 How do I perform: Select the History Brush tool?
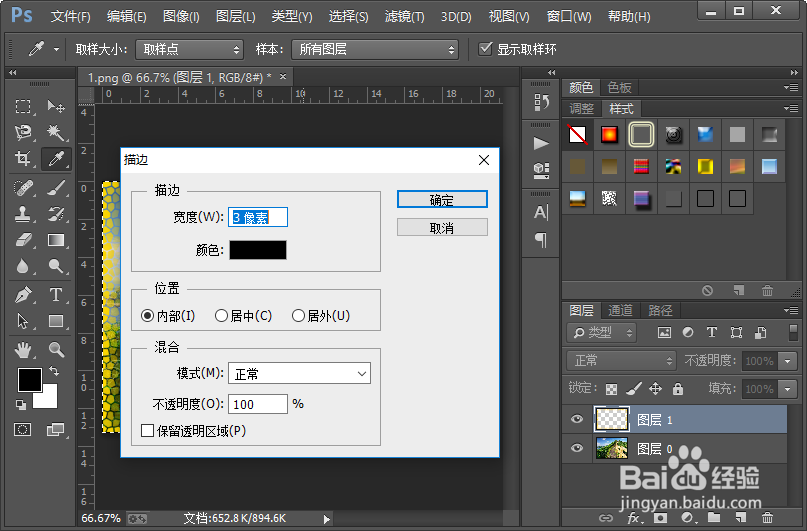pos(56,214)
